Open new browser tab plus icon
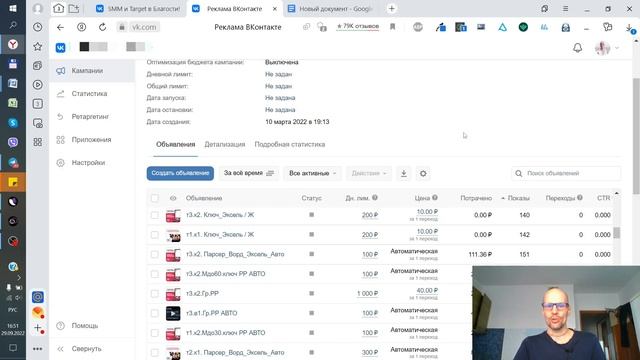Image resolution: width=640 pixels, height=360 pixels. (x=392, y=9)
